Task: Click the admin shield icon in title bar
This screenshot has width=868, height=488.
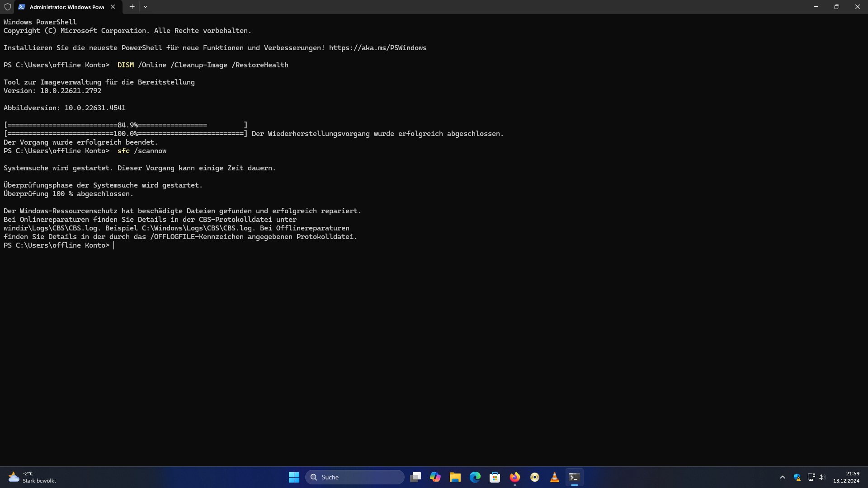Action: (x=7, y=7)
